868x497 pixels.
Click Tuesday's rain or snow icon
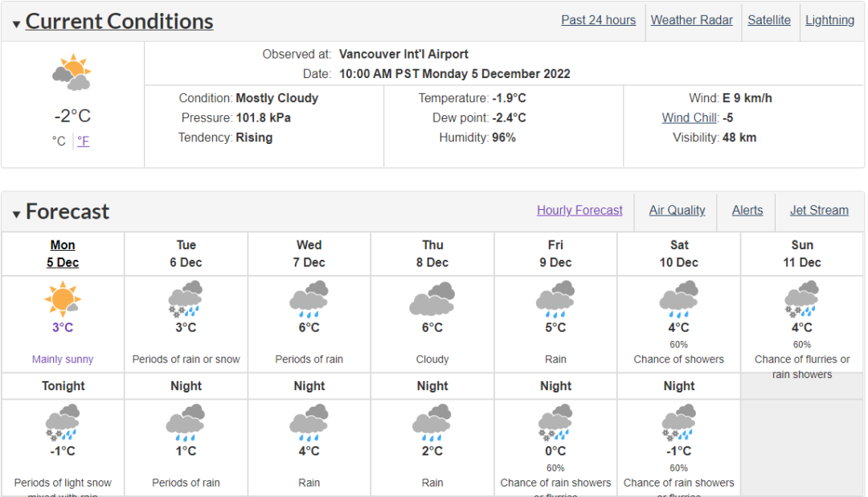click(x=186, y=299)
